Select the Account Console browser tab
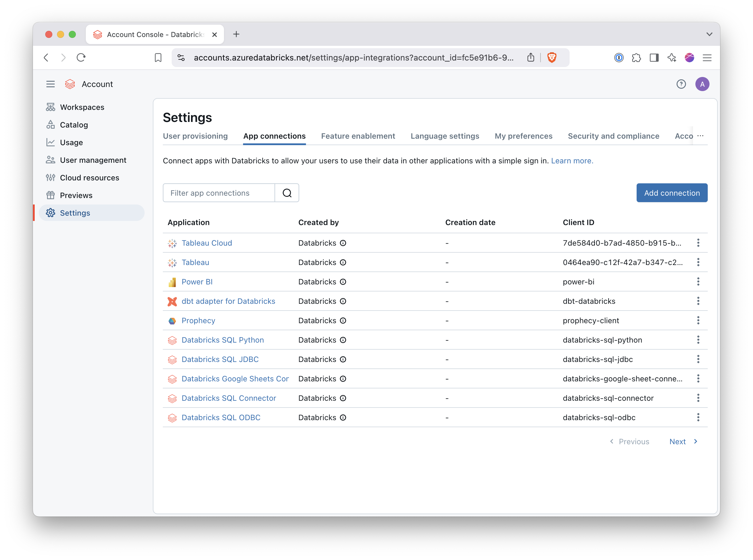Screen dimensions: 753x560 tap(155, 35)
